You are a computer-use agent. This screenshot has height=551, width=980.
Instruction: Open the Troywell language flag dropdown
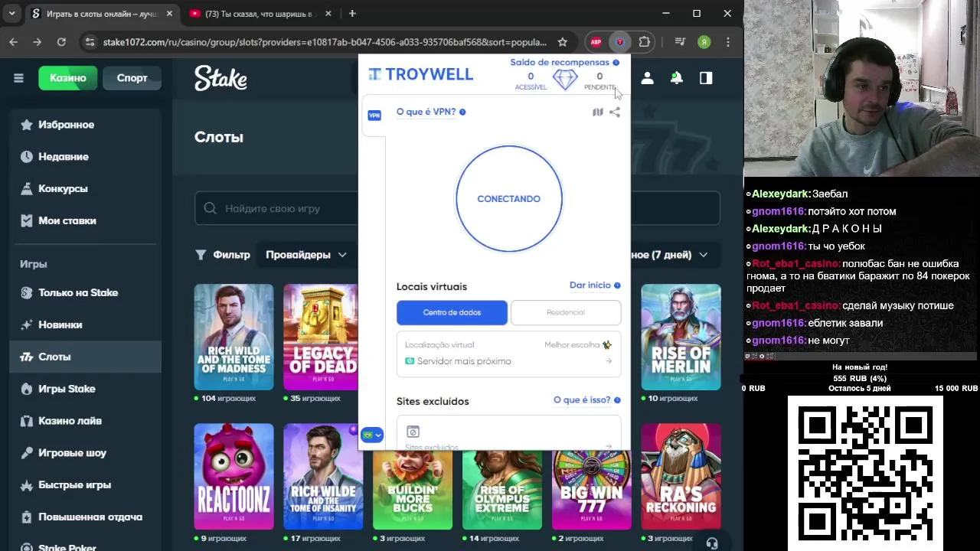(372, 435)
